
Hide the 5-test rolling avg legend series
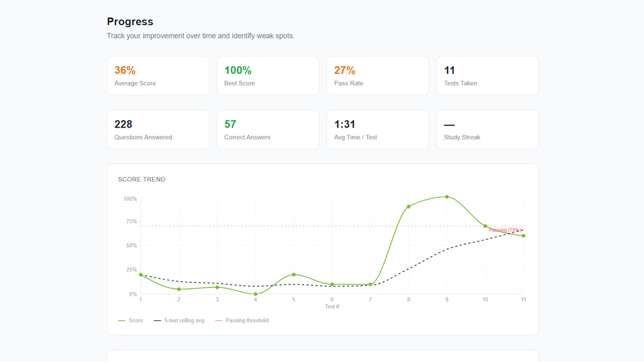(179, 321)
